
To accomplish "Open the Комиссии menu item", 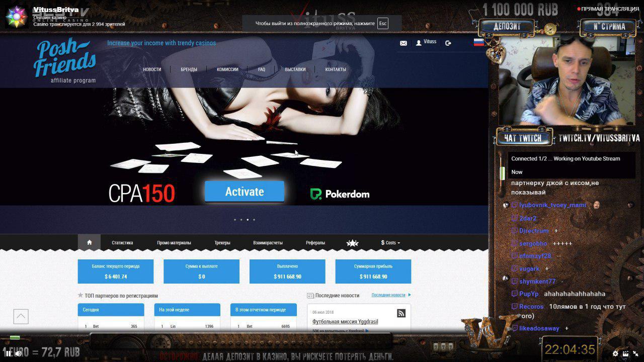I will point(227,69).
